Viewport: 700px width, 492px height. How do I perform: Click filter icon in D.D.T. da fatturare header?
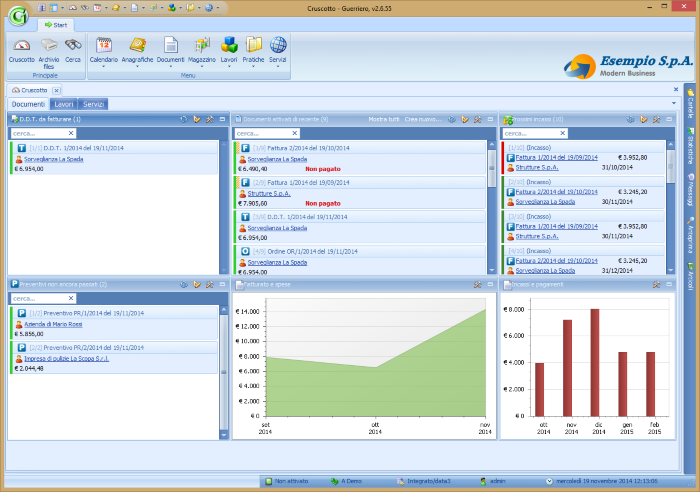point(196,119)
